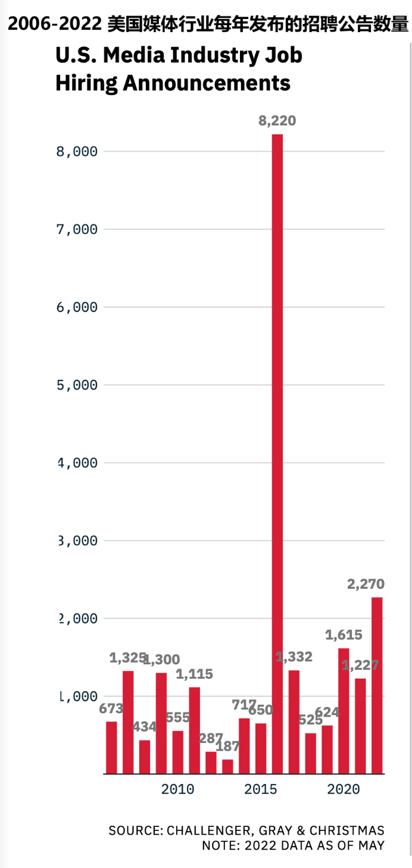Click the bar labeled 1,615
The image size is (412, 868).
click(344, 711)
